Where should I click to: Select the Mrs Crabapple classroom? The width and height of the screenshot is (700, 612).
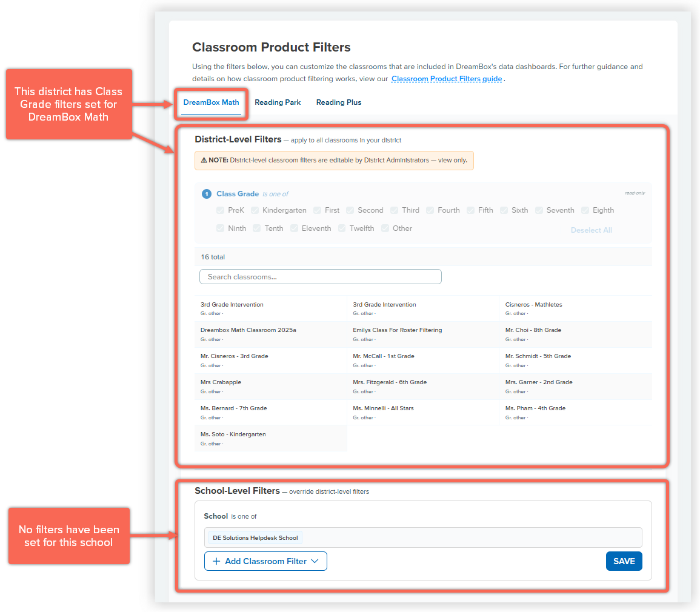[270, 387]
